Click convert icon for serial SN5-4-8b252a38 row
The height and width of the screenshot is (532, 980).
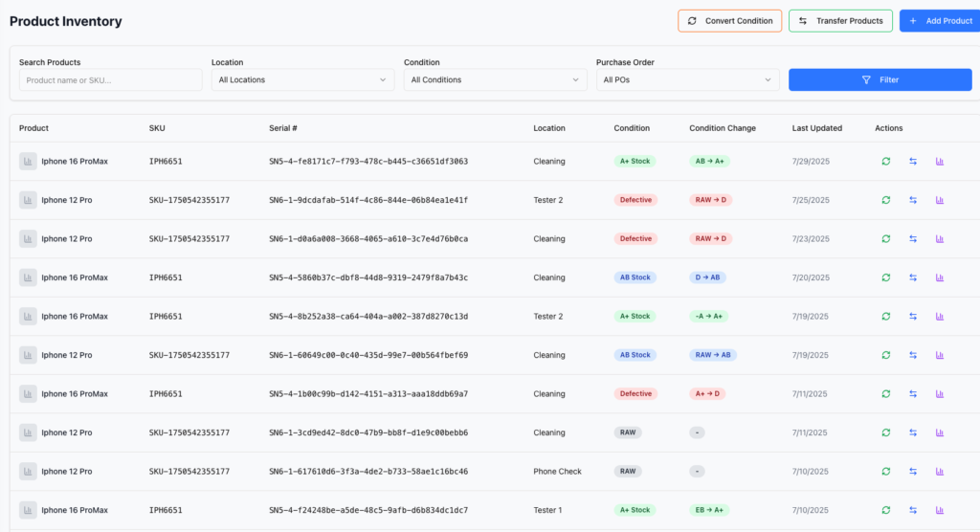pos(885,317)
